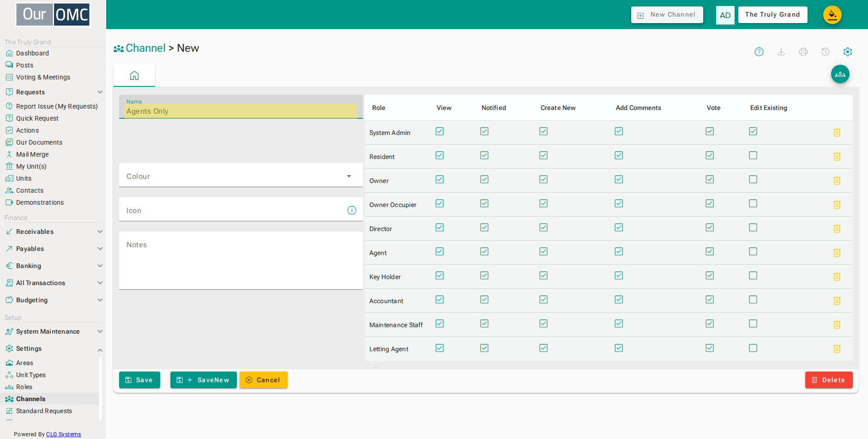Delete the Agent role row
The width and height of the screenshot is (868, 439).
837,253
